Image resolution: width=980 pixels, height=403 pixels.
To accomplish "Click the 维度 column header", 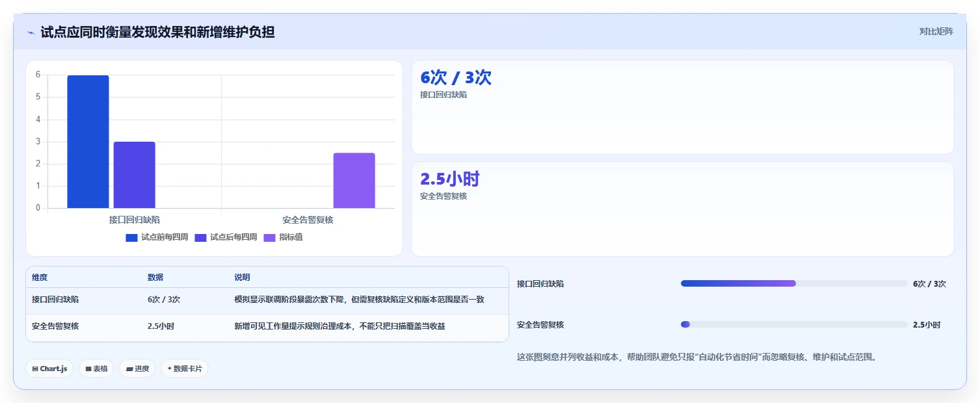I will coord(40,278).
